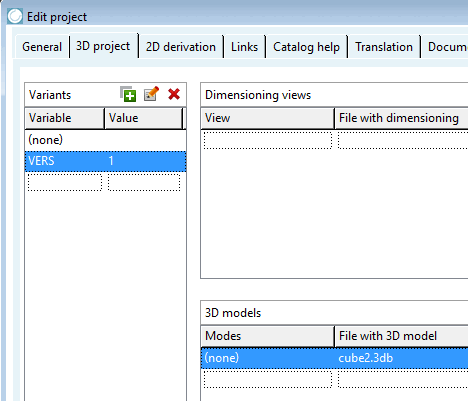
Task: Select the VERS variant row
Action: tap(105, 161)
